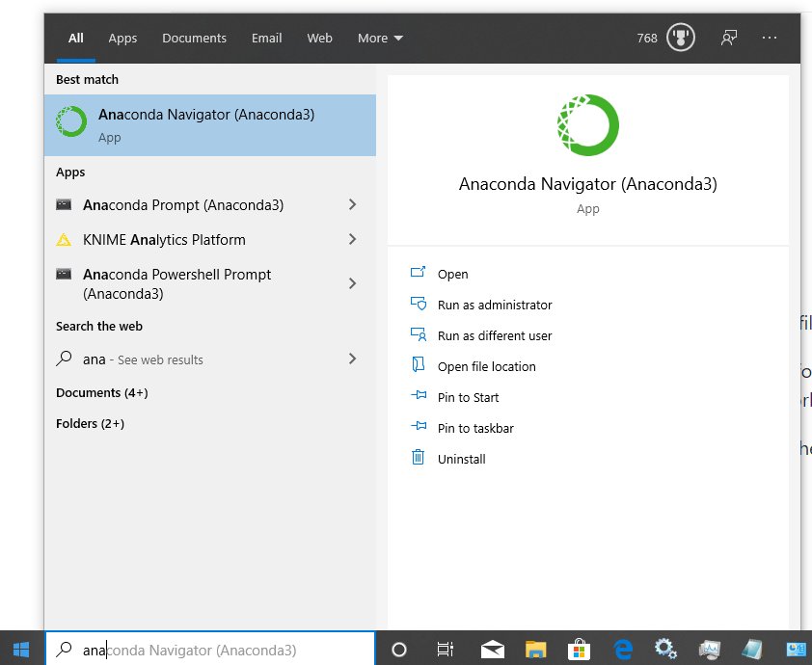Select the All search filter tab
Image resolution: width=812 pixels, height=665 pixels.
[75, 38]
